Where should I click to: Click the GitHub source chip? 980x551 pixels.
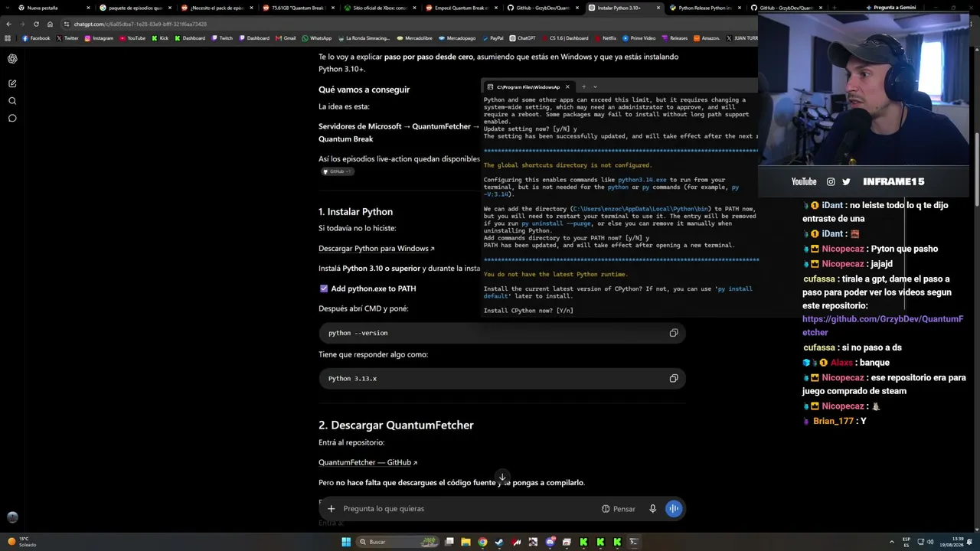click(338, 171)
